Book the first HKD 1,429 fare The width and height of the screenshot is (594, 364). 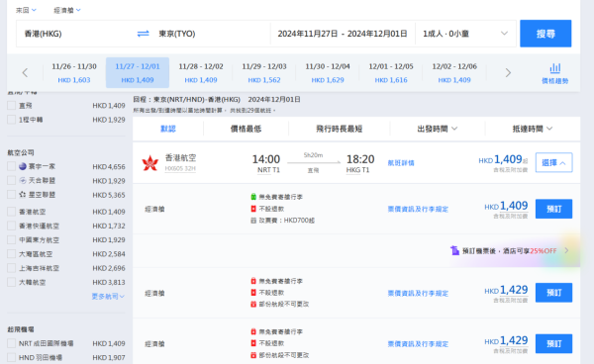point(553,293)
